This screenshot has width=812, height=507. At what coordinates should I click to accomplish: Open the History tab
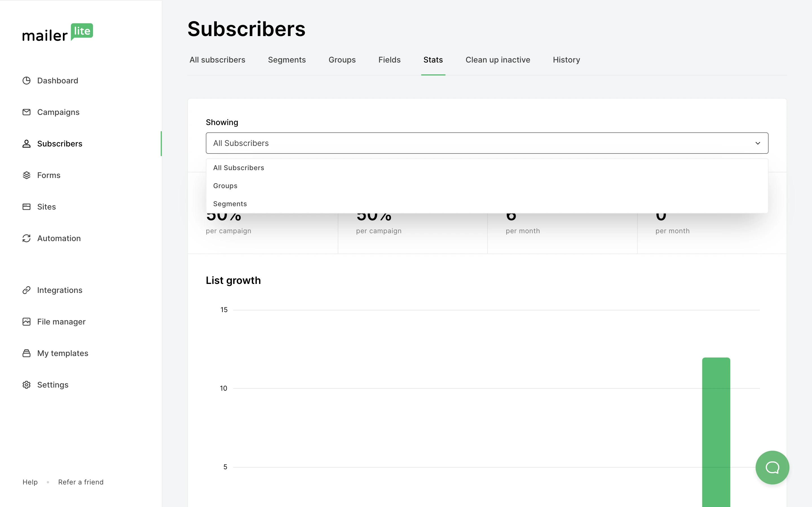(566, 60)
